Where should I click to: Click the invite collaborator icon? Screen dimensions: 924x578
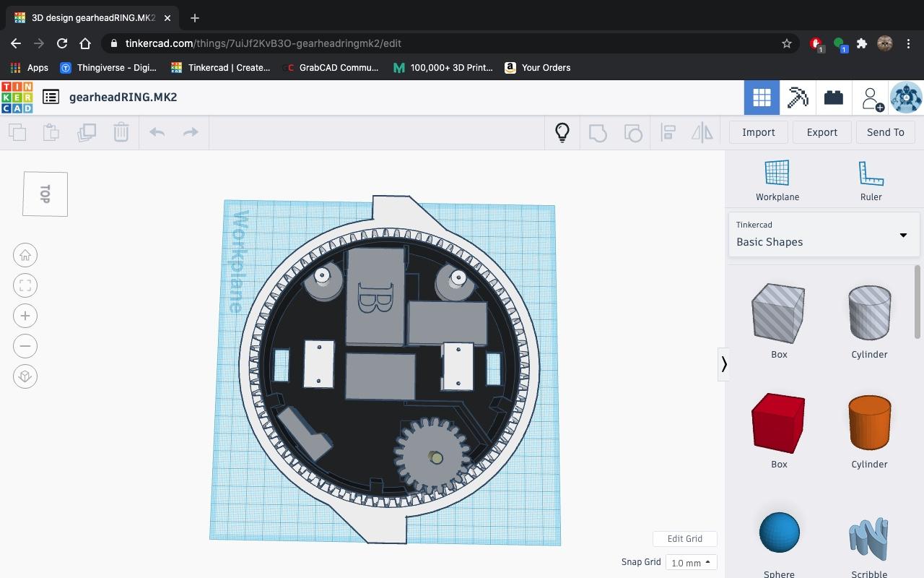872,98
